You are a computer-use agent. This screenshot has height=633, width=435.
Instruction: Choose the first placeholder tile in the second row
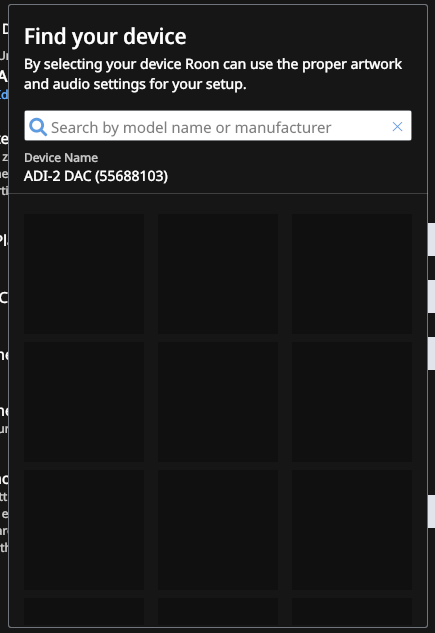[84, 402]
